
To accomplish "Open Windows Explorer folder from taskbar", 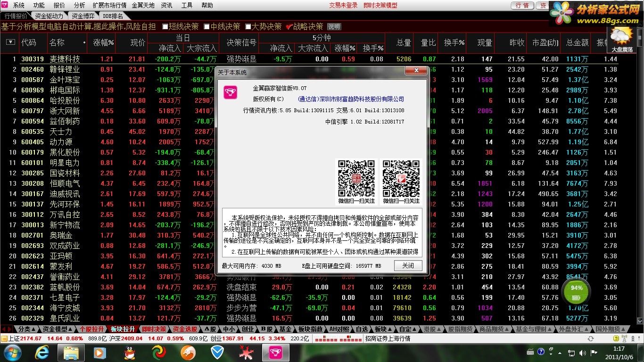I will (x=71, y=352).
